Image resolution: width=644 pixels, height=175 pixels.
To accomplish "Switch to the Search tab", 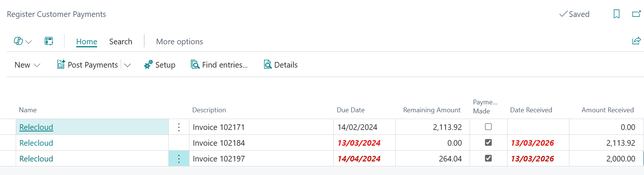I will coord(121,42).
